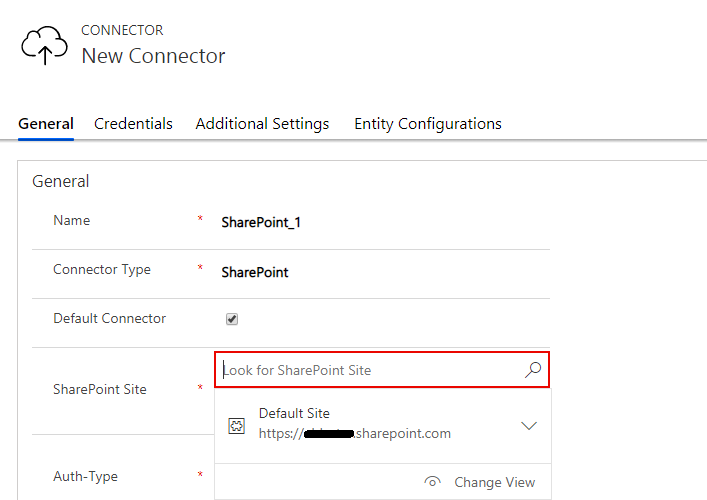Click the CONNECTOR header label

coord(122,30)
